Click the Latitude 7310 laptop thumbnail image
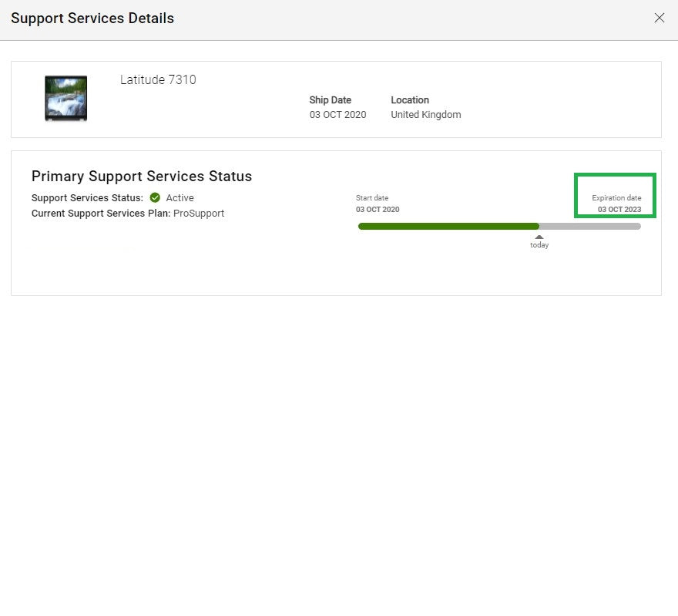The height and width of the screenshot is (616, 678). [x=65, y=98]
